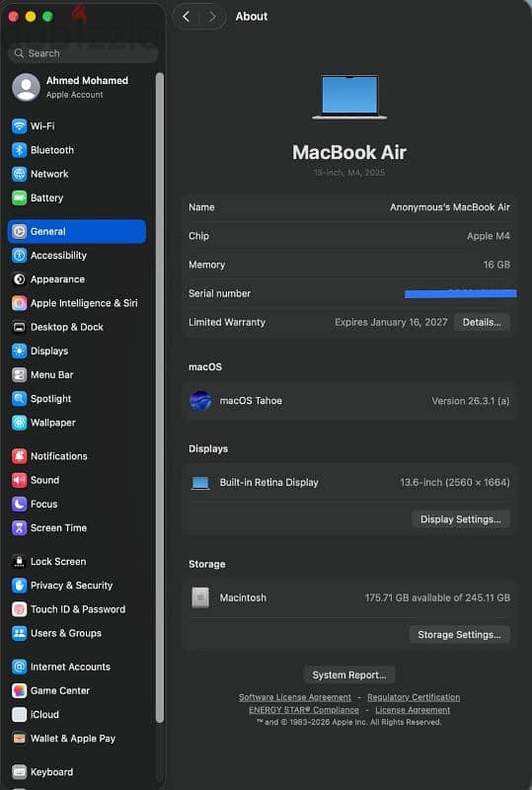Open ENERGY STAR Compliance link

[304, 710]
